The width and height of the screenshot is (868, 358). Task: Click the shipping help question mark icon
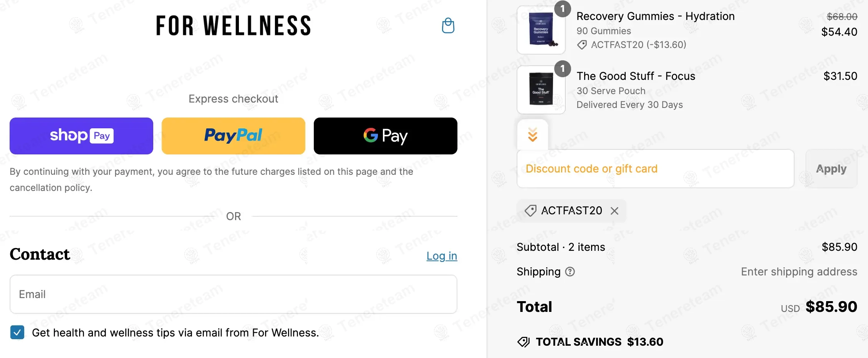tap(570, 272)
